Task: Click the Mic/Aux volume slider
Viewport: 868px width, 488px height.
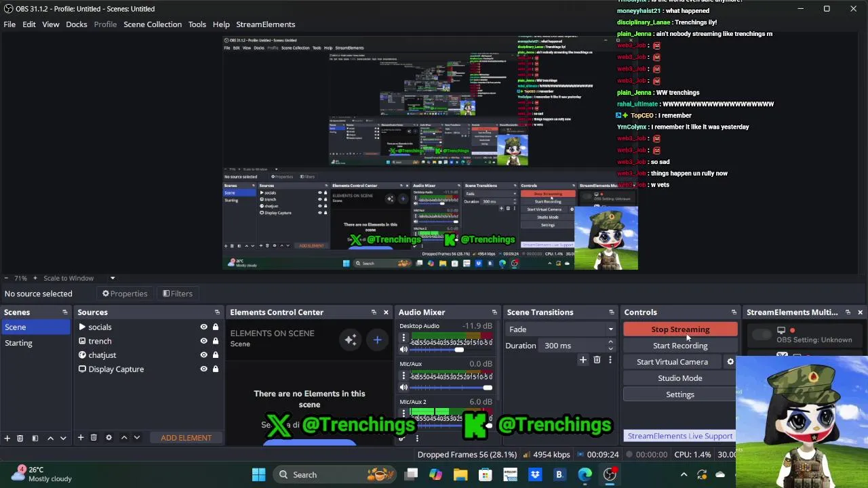Action: (450, 388)
